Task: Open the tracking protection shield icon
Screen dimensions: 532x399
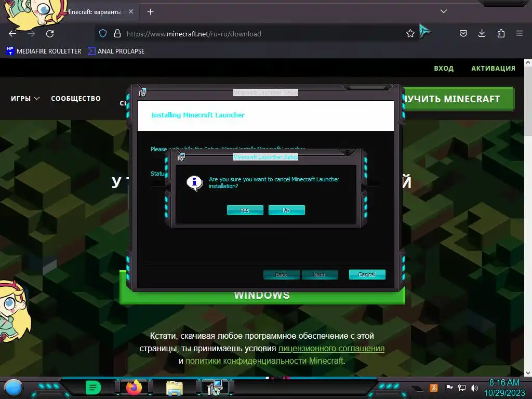Action: [x=103, y=34]
